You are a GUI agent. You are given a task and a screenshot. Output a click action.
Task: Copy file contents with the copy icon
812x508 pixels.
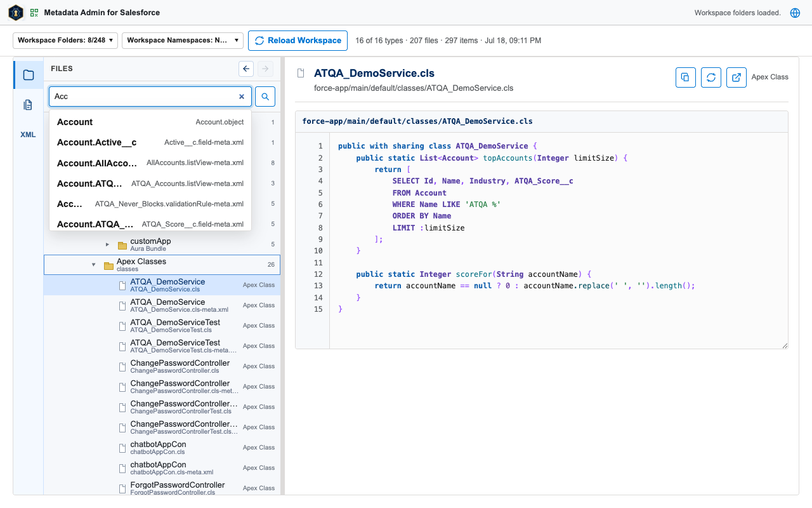tap(685, 77)
